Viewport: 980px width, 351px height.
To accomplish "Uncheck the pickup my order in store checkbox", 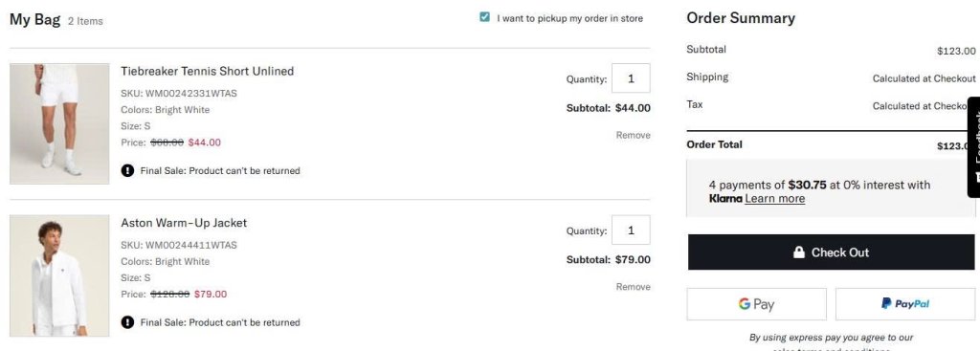I will [x=484, y=17].
